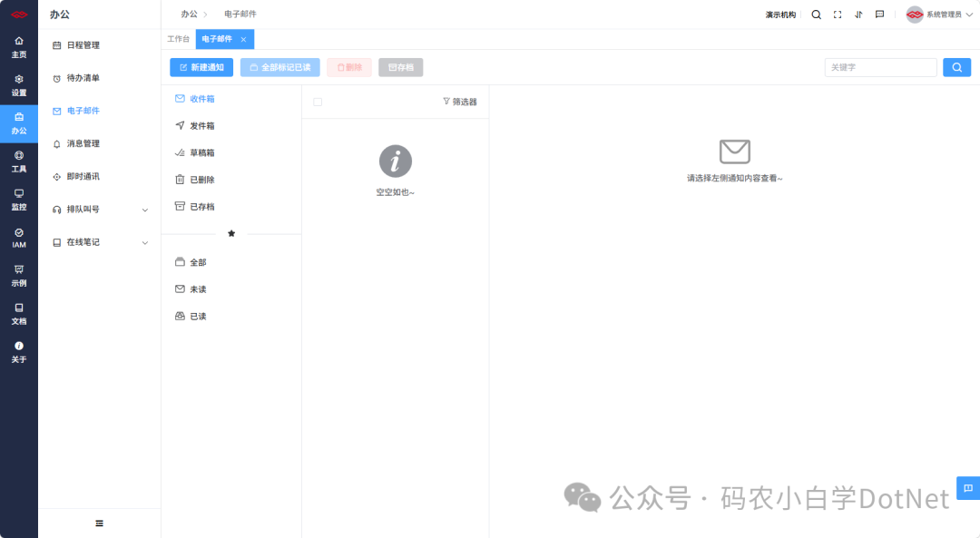
Task: Click the user avatar in header
Action: (x=915, y=15)
